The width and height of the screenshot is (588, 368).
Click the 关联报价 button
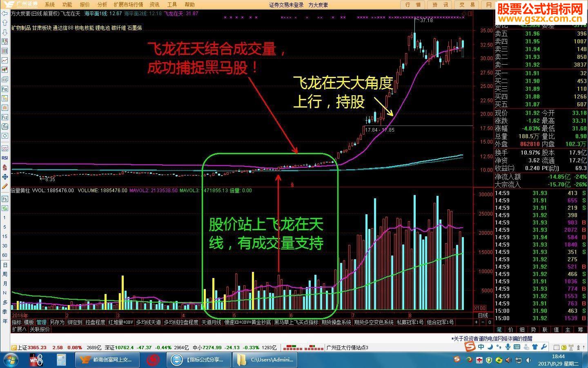click(40, 329)
